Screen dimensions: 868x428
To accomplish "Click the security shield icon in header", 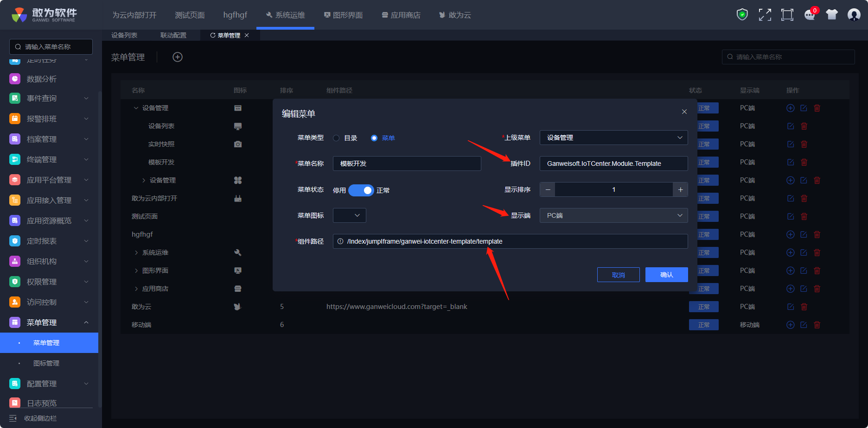I will coord(742,15).
